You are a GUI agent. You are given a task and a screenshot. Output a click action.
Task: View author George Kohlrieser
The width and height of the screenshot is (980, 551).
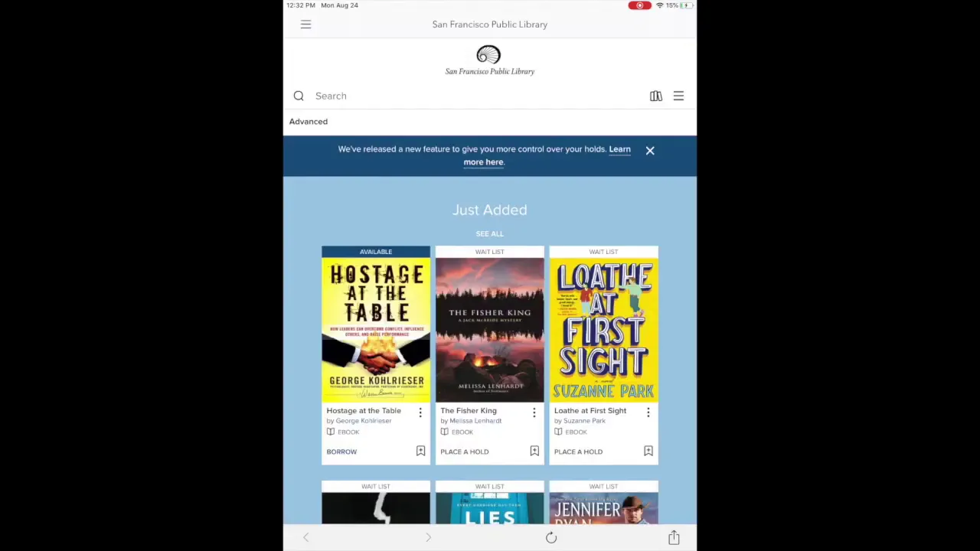364,421
